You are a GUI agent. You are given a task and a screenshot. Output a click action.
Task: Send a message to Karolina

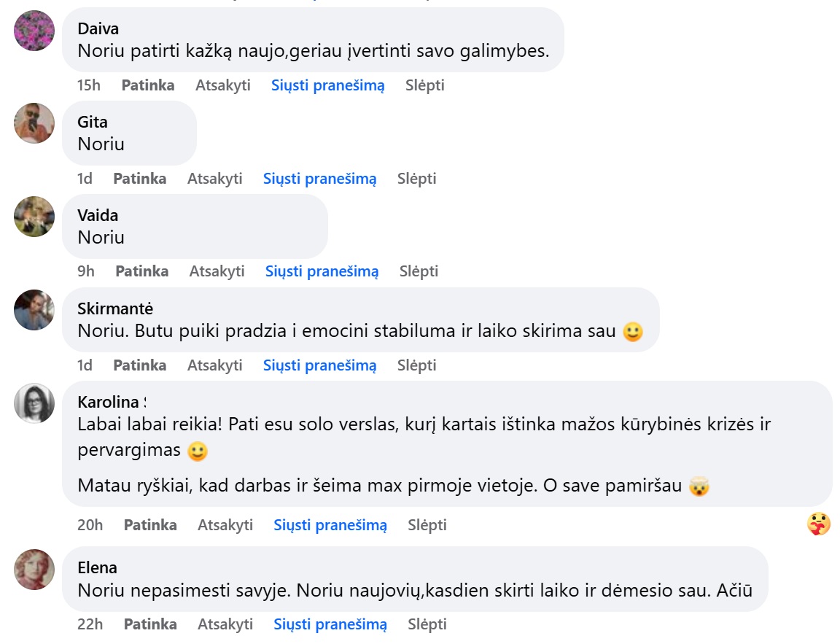click(x=330, y=524)
